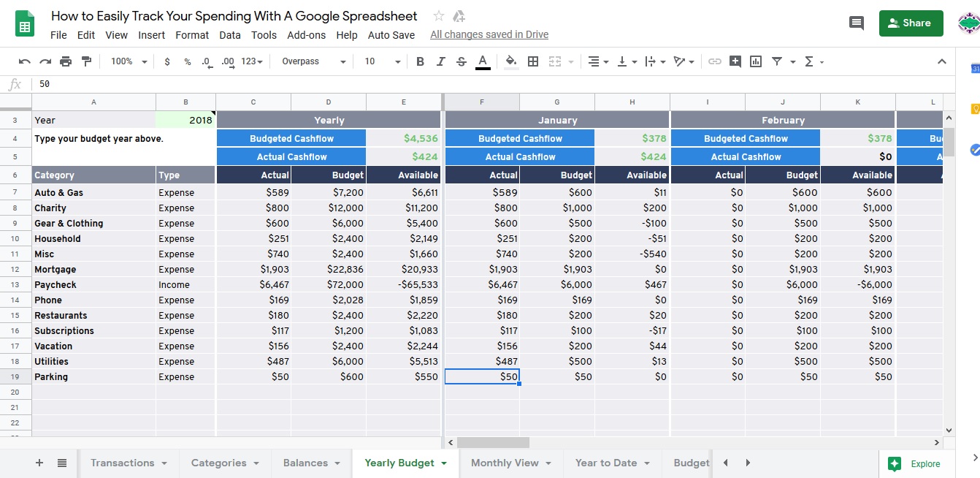This screenshot has width=980, height=478.
Task: Select the year cell showing 2018
Action: [185, 120]
